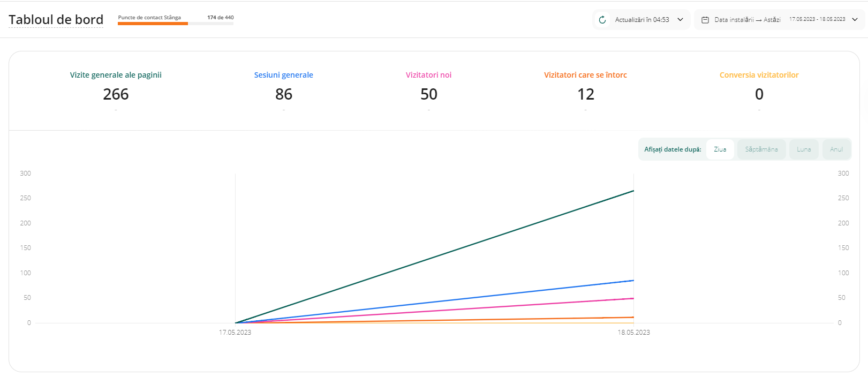
Task: Click the refresh icon beside Actualizări
Action: (602, 20)
